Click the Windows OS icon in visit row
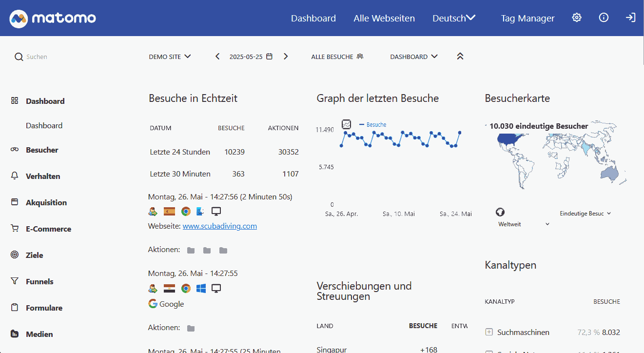This screenshot has height=353, width=644. click(201, 288)
